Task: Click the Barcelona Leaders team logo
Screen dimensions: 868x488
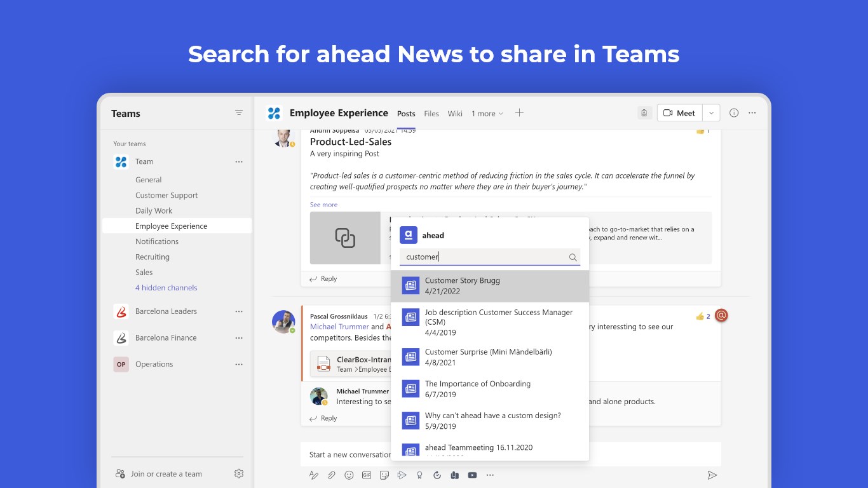Action: pos(121,311)
